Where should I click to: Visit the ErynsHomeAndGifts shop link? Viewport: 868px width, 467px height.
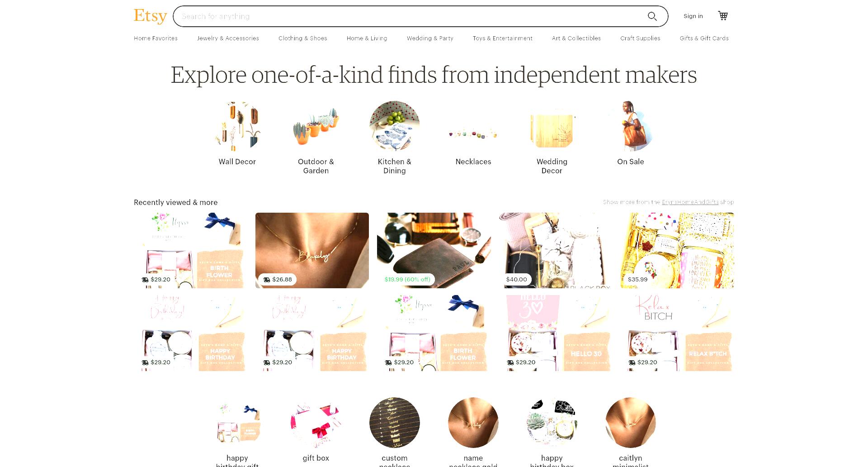[x=690, y=202]
